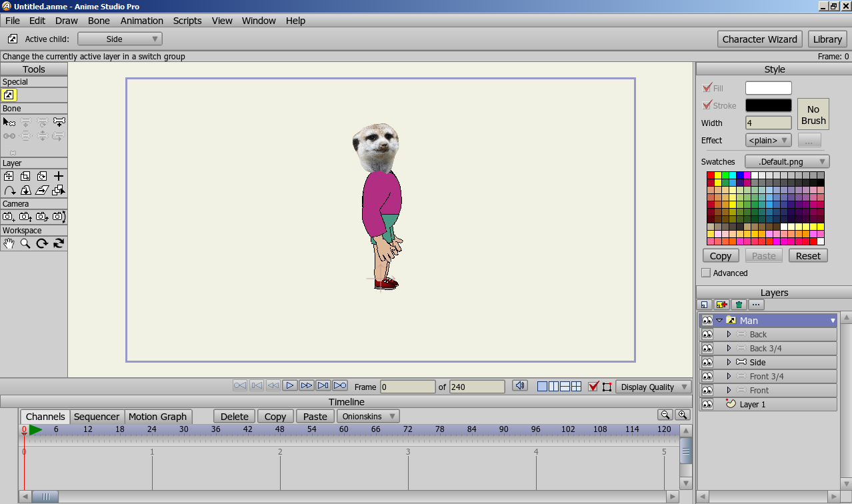Zoom out the timeline
Screen dimensions: 852x504
coord(665,415)
